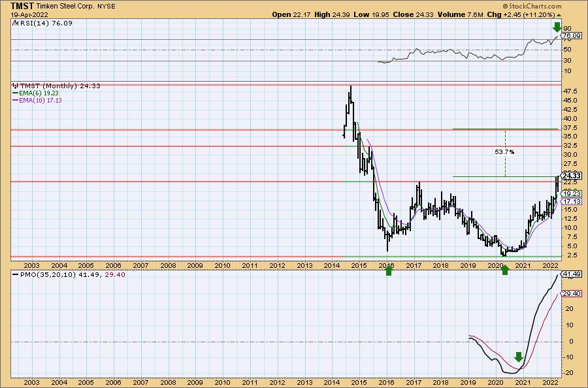Click the 29.40 PMO signal tag
588x388 pixels.
pyautogui.click(x=572, y=293)
